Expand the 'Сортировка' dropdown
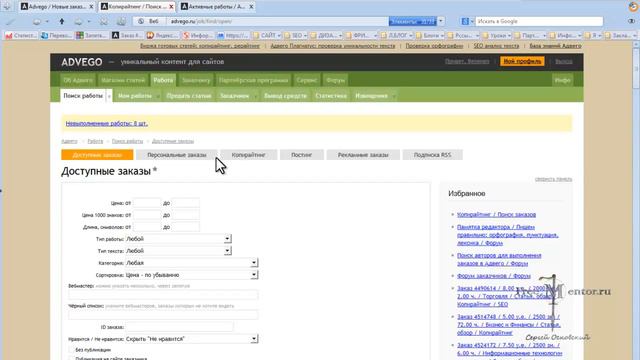Screen dimensions: 640x360 click(x=254, y=275)
